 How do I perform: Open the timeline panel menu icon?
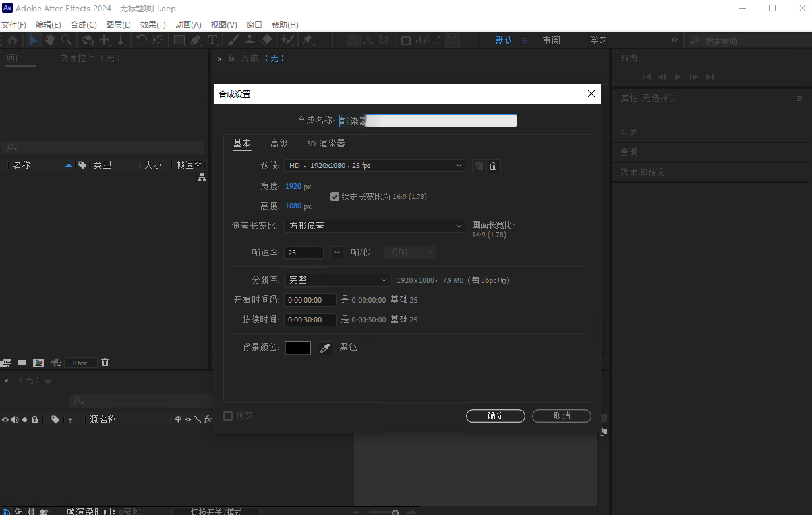(48, 380)
